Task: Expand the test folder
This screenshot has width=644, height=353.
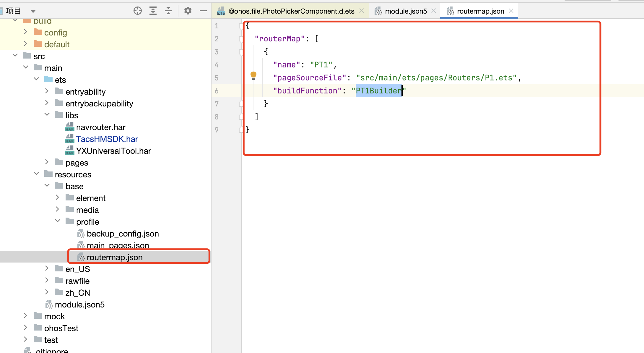Action: (x=25, y=339)
